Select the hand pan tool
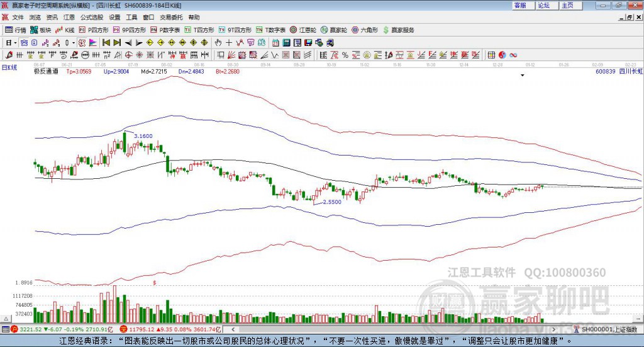644x347 pixels. [x=218, y=43]
